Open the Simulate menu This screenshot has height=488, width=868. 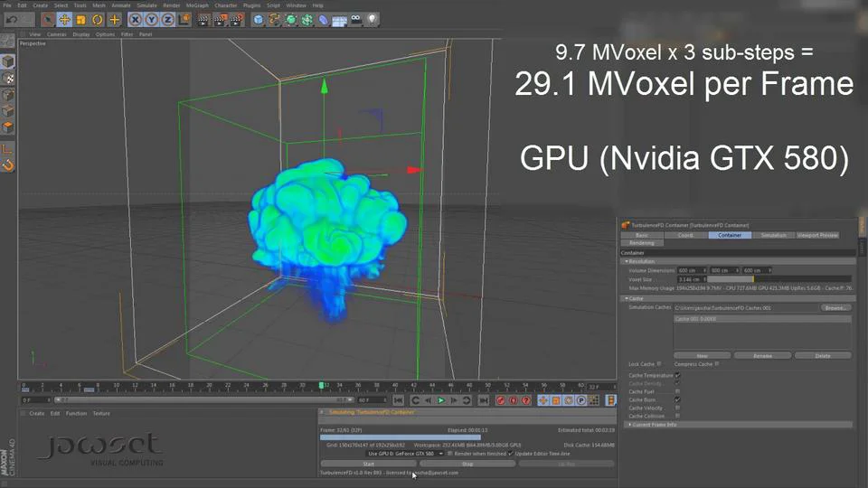point(146,5)
